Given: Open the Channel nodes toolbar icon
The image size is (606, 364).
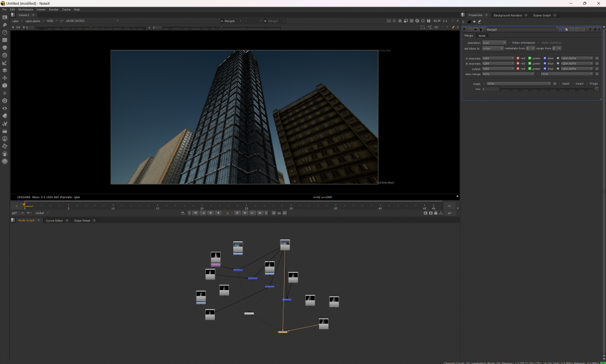Looking at the screenshot, I should click(5, 40).
